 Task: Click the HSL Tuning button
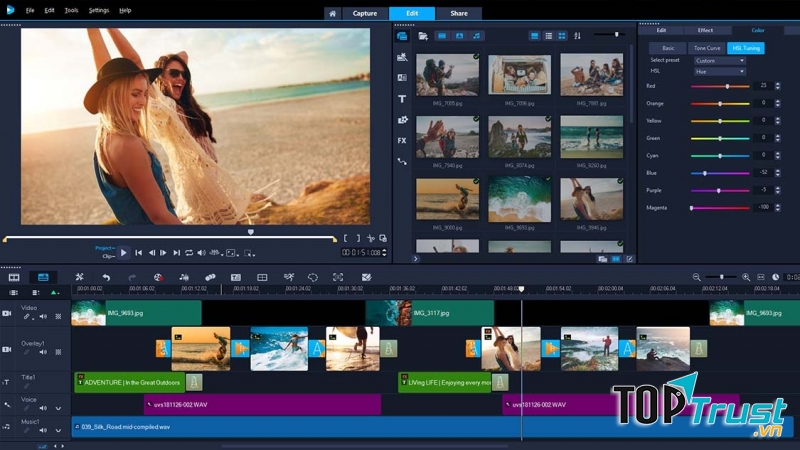(x=746, y=48)
